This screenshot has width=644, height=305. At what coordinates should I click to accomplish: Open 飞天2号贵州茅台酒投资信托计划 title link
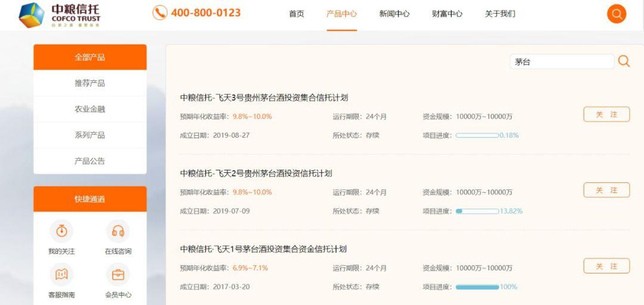coord(256,173)
